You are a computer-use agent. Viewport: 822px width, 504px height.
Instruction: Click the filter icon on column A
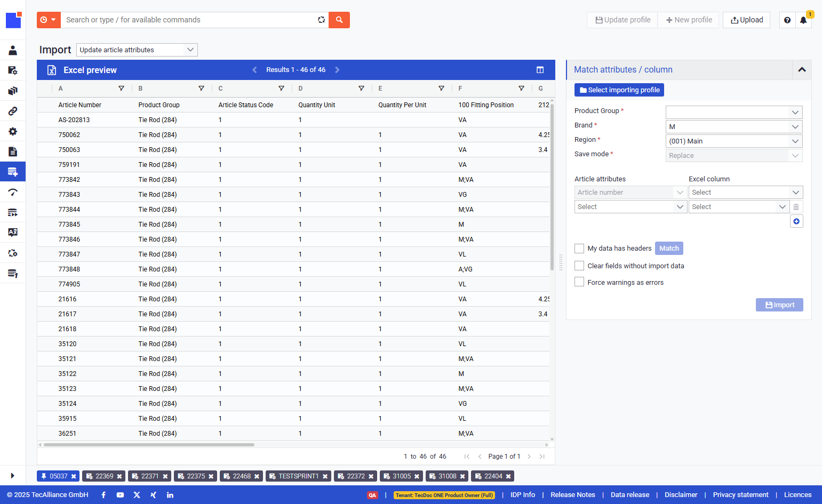(x=121, y=89)
